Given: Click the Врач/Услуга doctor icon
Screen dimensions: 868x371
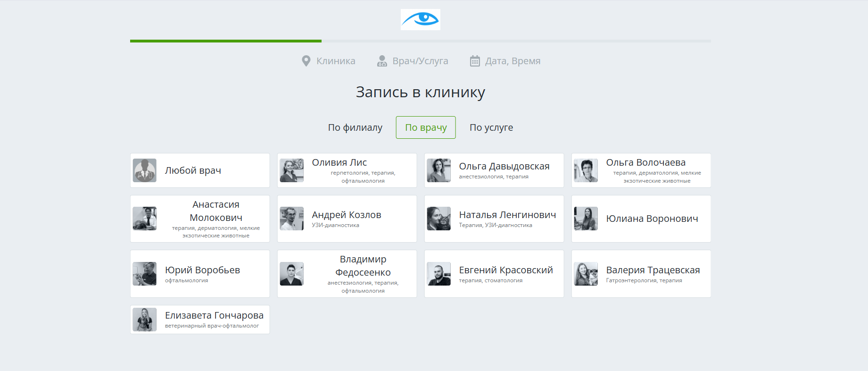Looking at the screenshot, I should click(x=382, y=61).
